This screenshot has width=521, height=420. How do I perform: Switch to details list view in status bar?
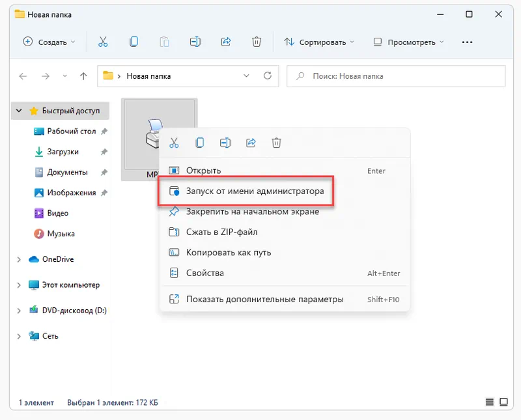pos(490,402)
